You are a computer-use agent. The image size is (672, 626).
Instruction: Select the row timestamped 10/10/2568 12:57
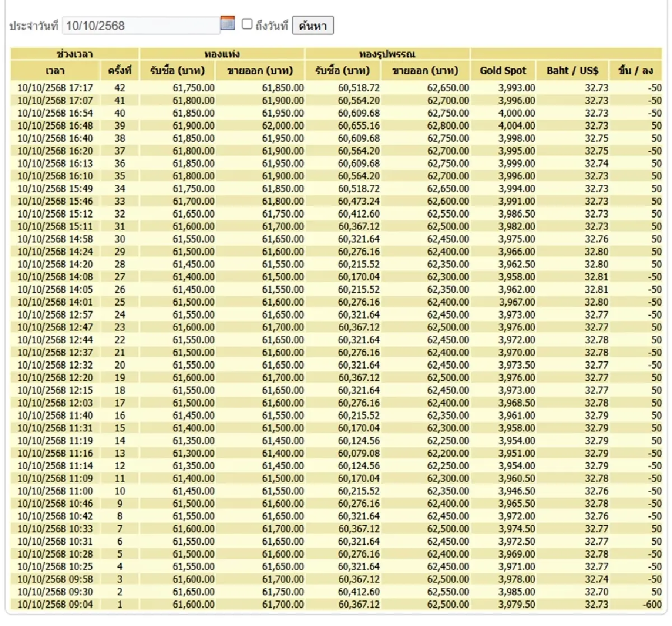click(x=55, y=315)
